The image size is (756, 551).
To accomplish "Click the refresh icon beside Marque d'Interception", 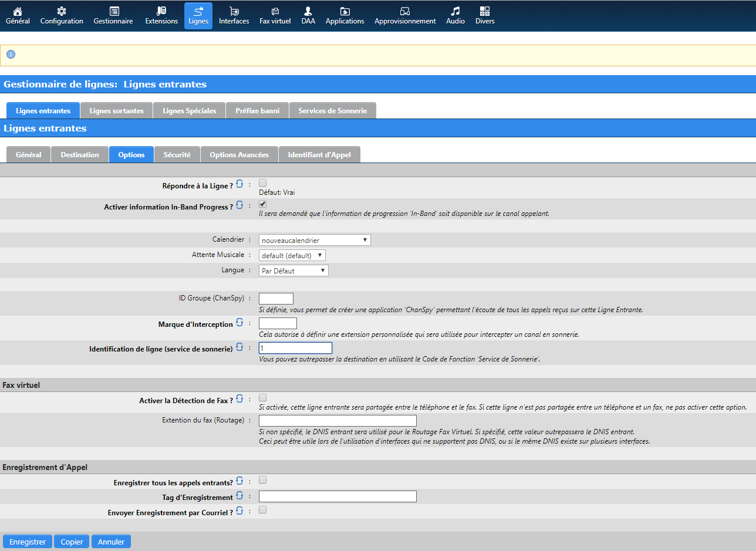I will click(x=239, y=323).
